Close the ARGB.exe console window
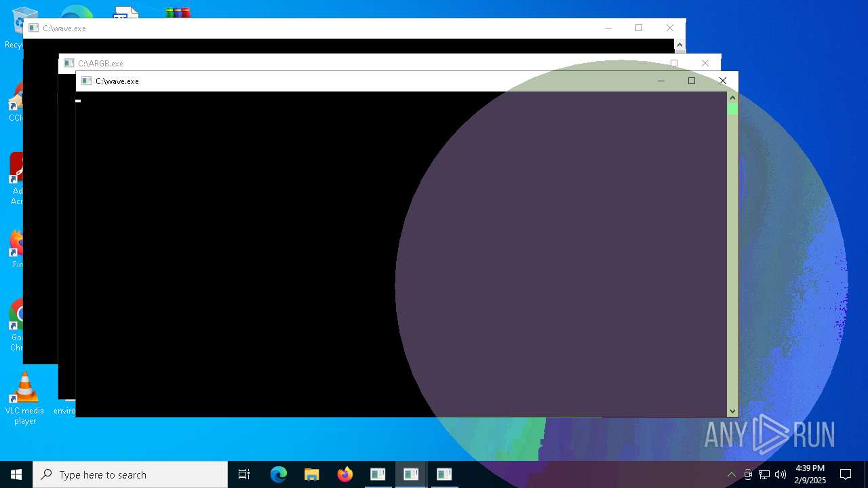 (705, 63)
